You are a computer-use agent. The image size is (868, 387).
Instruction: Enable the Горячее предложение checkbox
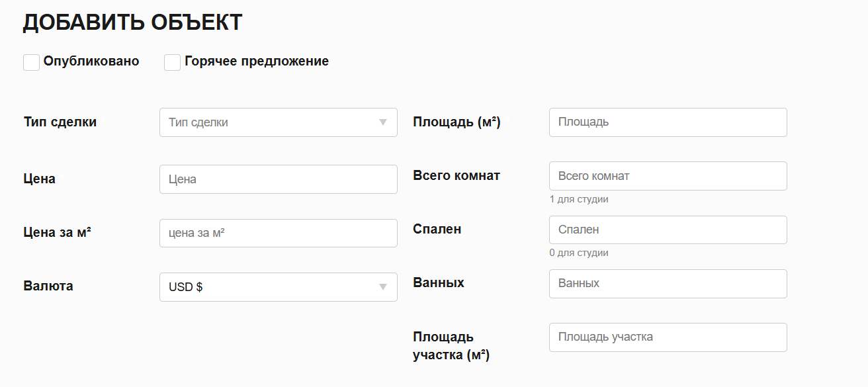pyautogui.click(x=172, y=62)
